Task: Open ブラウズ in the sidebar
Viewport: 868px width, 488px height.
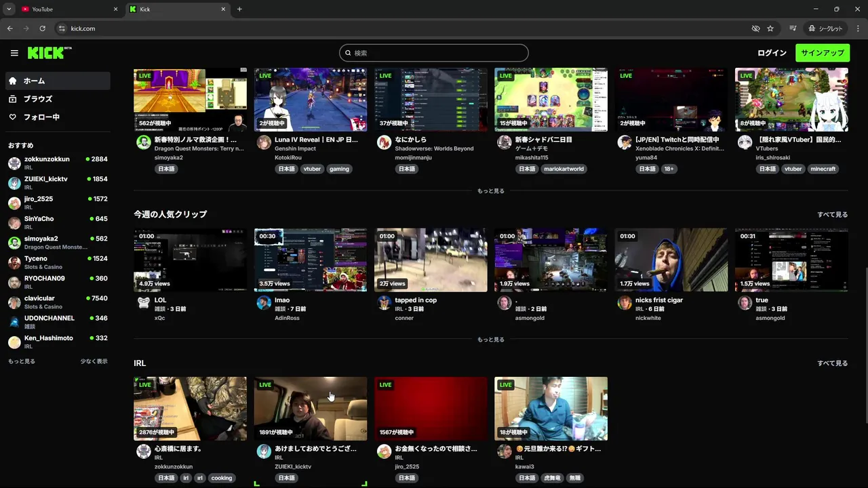Action: (x=58, y=99)
